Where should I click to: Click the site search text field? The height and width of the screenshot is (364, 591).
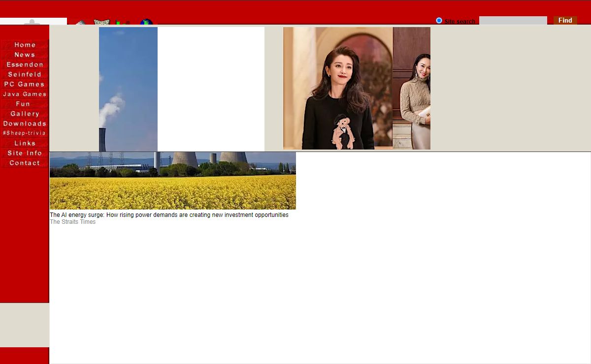click(513, 21)
